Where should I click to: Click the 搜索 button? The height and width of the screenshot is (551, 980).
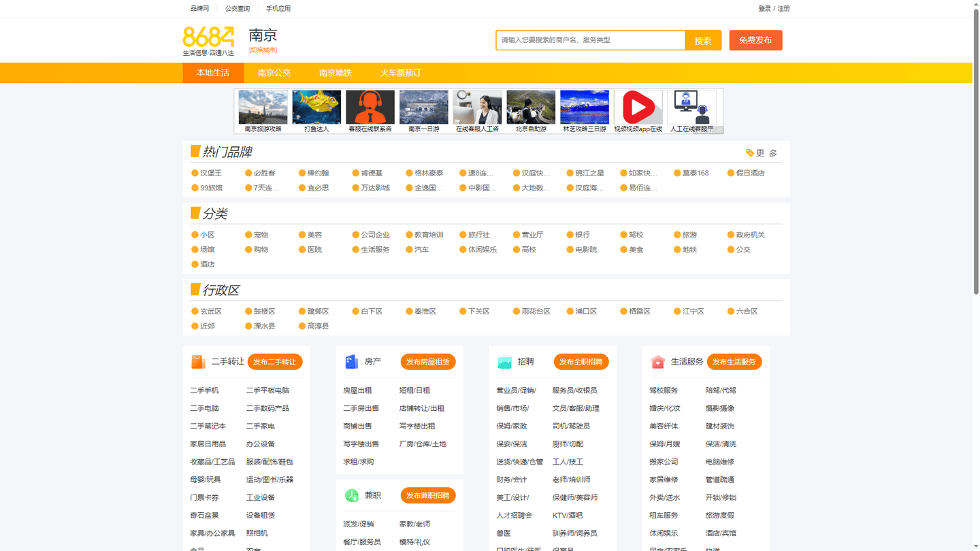(x=703, y=40)
